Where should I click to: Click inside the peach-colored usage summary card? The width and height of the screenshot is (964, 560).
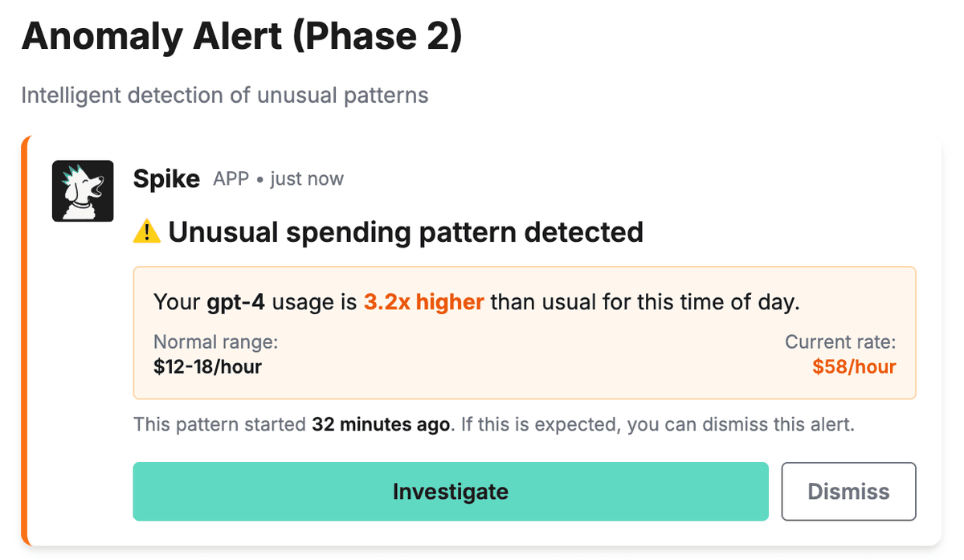pyautogui.click(x=525, y=333)
